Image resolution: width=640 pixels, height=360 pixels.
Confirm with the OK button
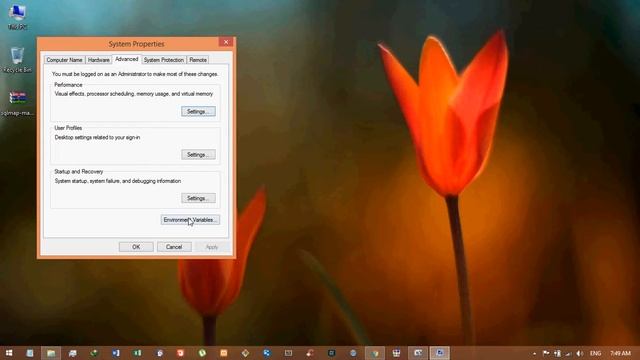point(136,247)
